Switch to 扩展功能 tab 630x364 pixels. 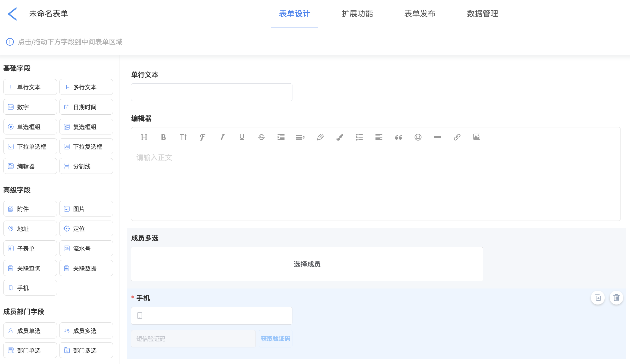(x=357, y=14)
